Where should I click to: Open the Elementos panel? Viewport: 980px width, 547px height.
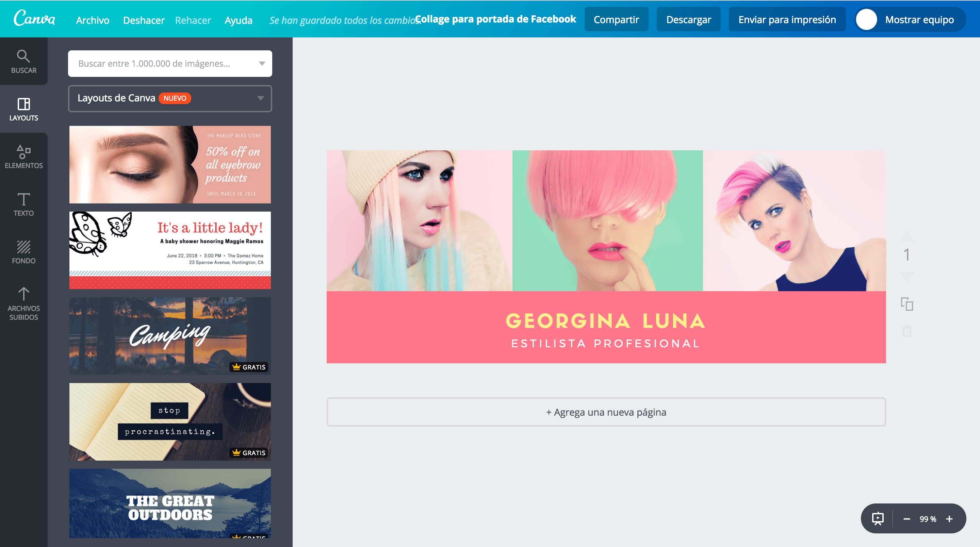23,156
